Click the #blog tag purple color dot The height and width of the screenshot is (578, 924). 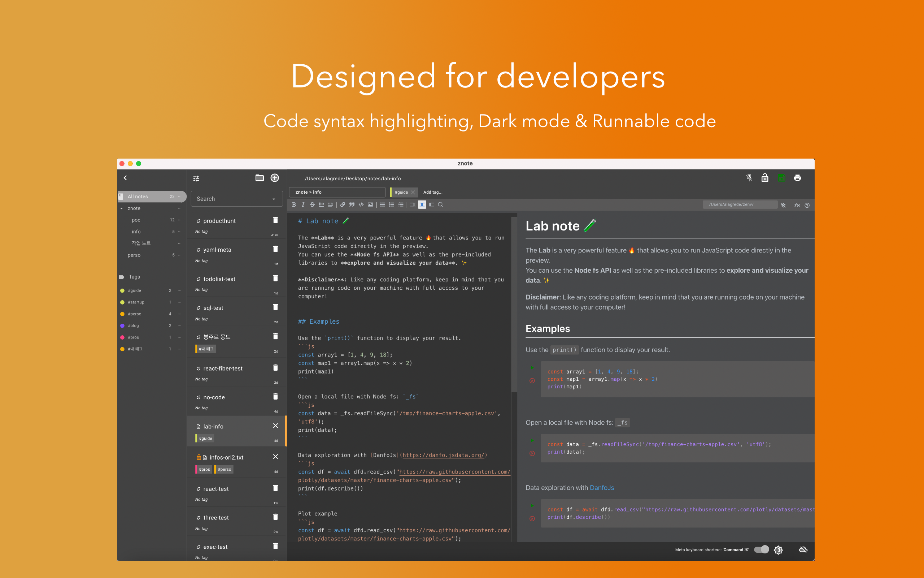coord(122,326)
